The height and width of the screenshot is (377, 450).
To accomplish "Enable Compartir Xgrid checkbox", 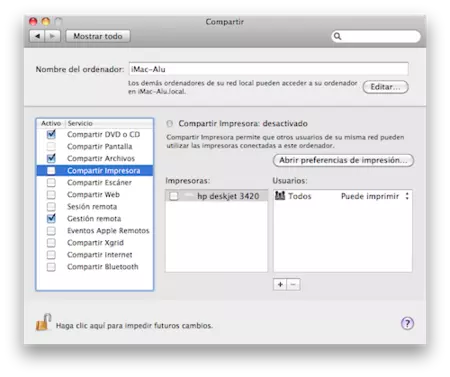I will (51, 242).
